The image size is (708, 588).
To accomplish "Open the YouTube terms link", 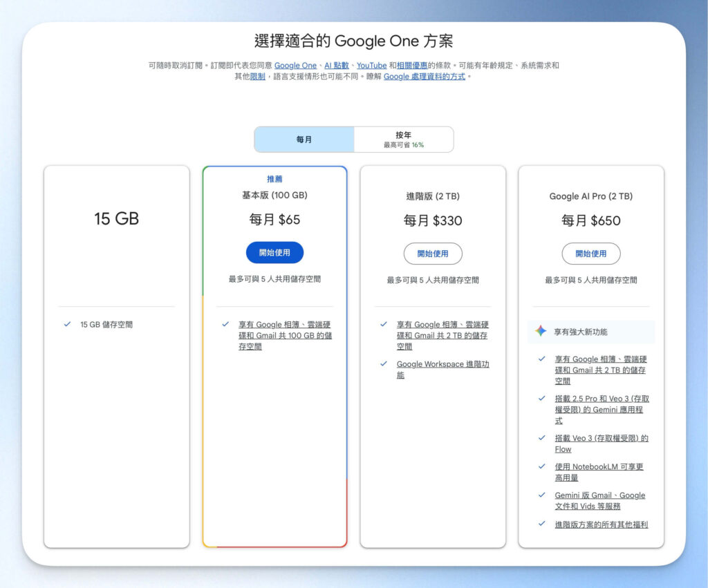I will 371,66.
